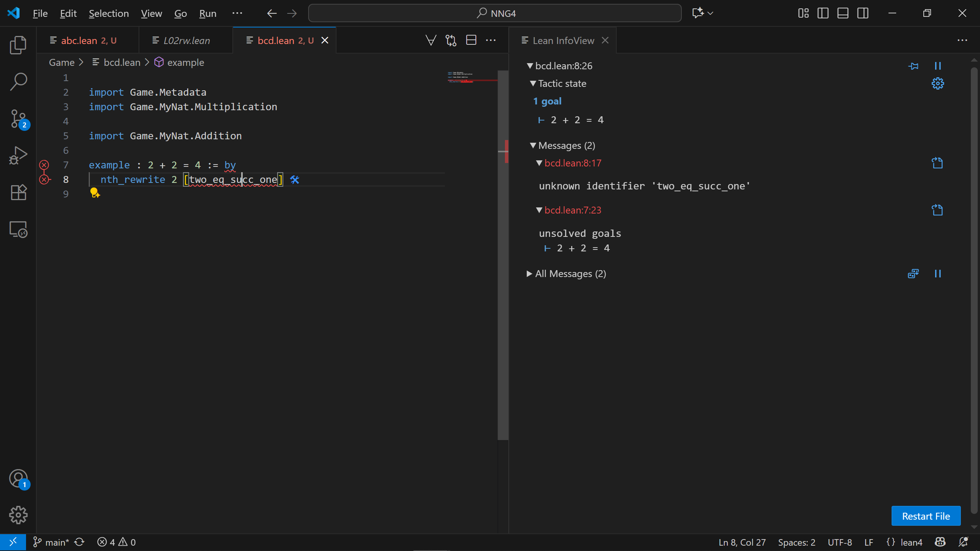The image size is (980, 551).
Task: Click the tactic state settings gear
Action: pyautogui.click(x=938, y=83)
